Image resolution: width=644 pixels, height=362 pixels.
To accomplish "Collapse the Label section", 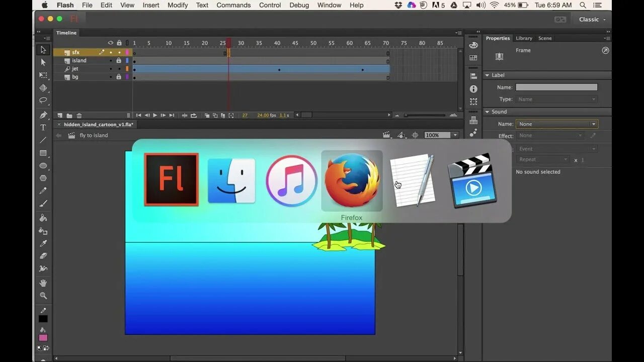I will pos(487,75).
